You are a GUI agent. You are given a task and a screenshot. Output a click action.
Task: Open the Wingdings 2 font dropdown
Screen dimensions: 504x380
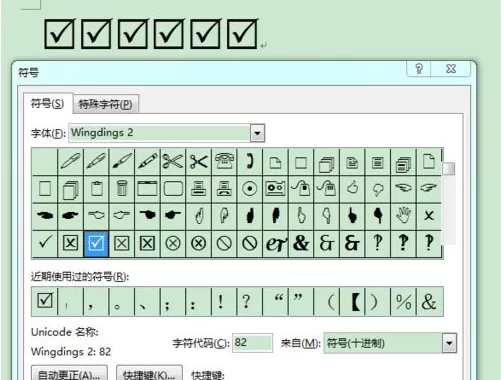pyautogui.click(x=257, y=133)
